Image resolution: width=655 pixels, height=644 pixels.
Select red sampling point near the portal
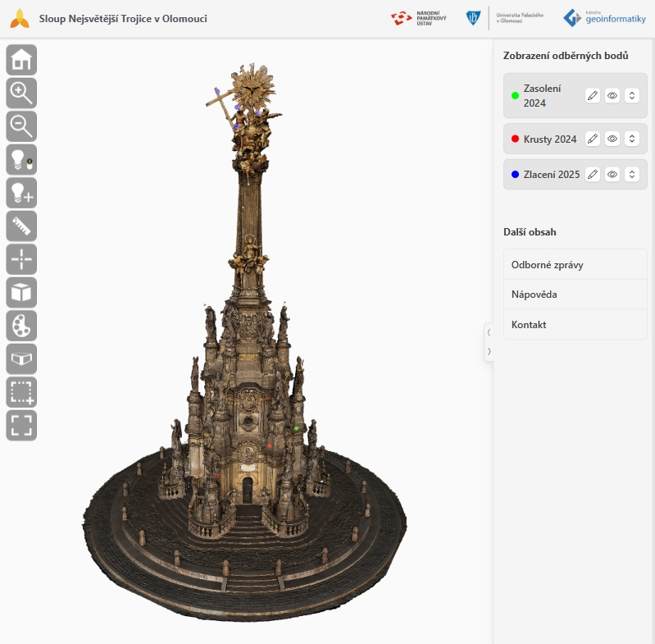270,446
